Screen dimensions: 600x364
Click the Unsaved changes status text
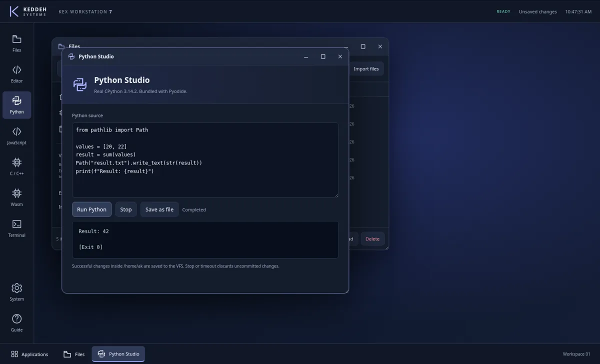click(x=537, y=11)
